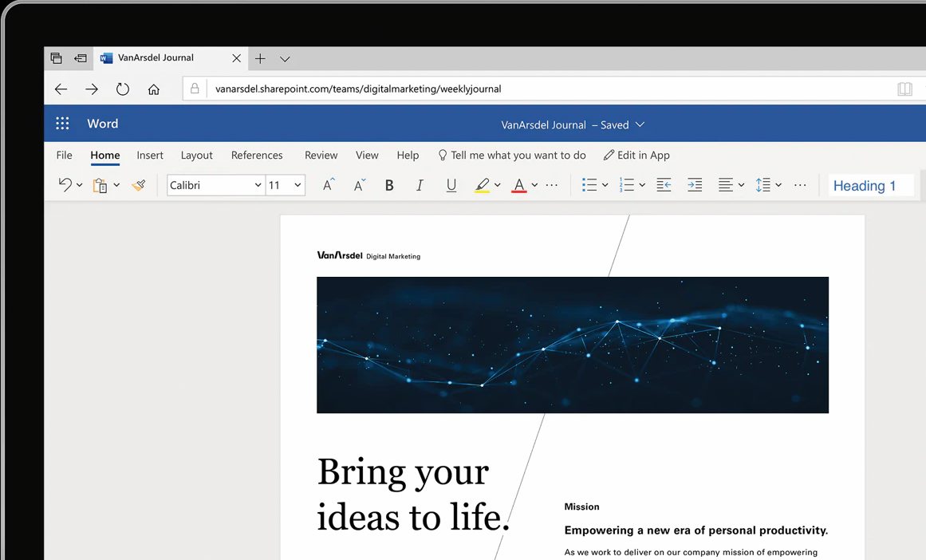Screen dimensions: 926x560
Task: Click 'Empowering a new era' subheading
Action: [696, 530]
